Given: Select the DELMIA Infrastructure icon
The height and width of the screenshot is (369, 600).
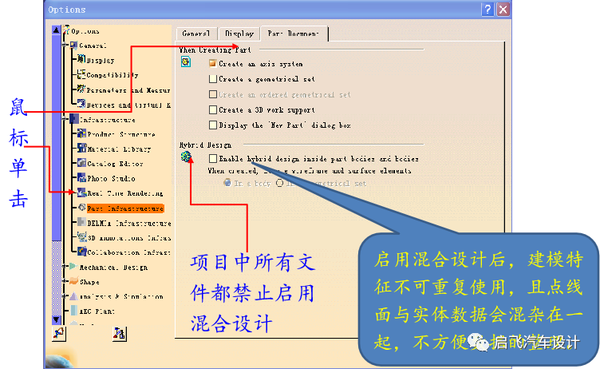Looking at the screenshot, I should pyautogui.click(x=82, y=222).
